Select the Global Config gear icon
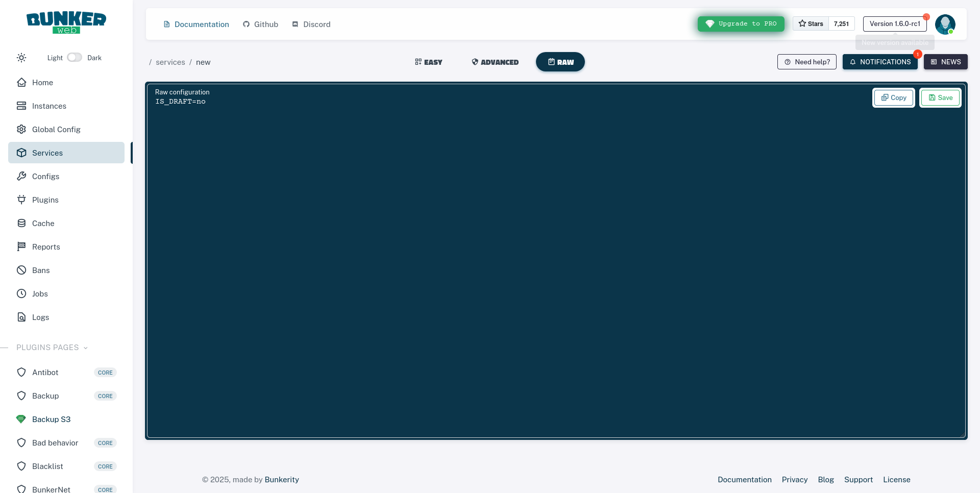980x493 pixels. tap(21, 129)
